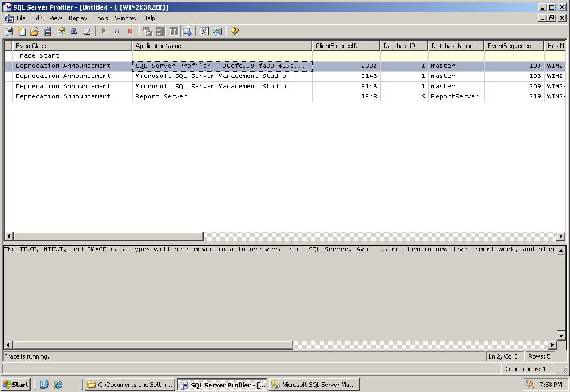Clear the trace window with eraser icon

87,31
